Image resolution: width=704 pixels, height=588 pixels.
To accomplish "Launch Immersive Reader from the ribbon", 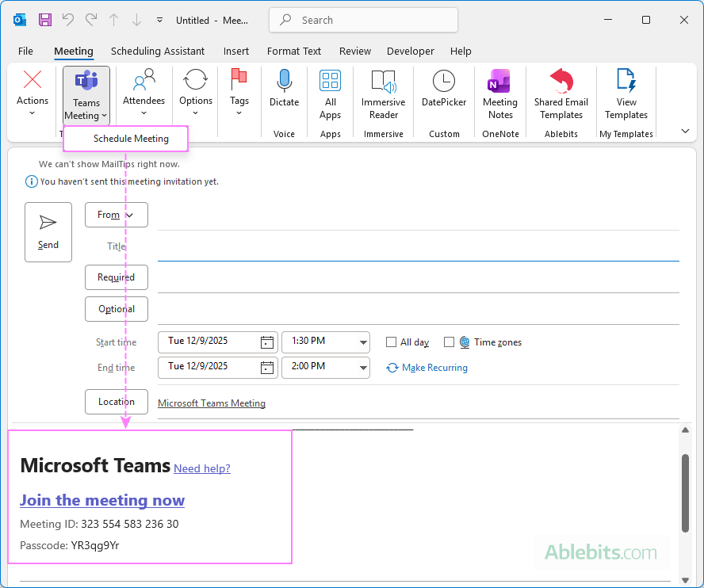I will [x=383, y=81].
